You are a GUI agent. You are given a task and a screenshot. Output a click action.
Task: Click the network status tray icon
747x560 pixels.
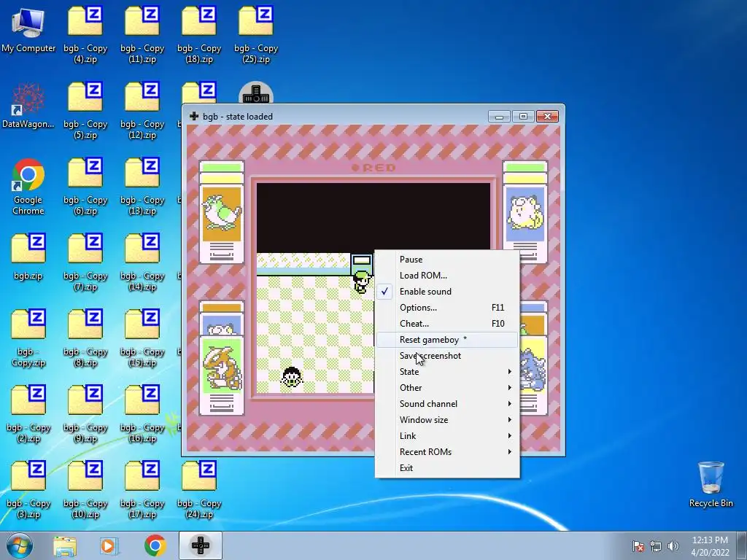pos(656,546)
